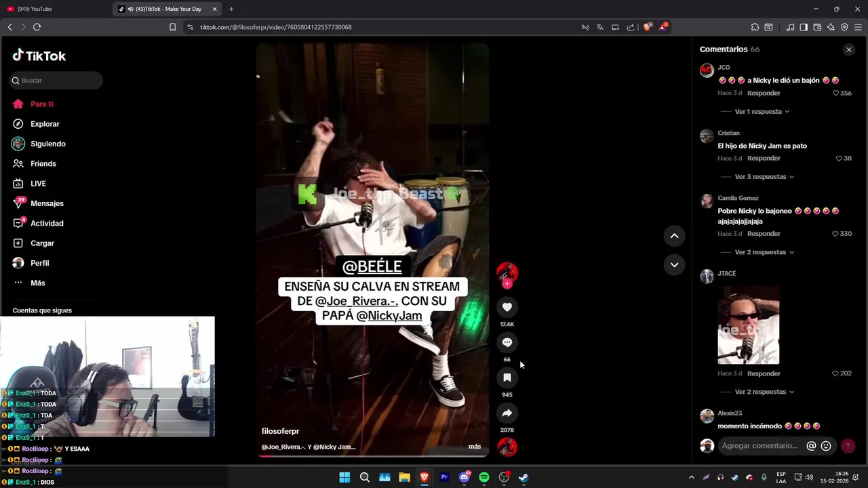The height and width of the screenshot is (488, 868).
Task: Like JCO's comment with 356 likes
Action: pos(836,93)
